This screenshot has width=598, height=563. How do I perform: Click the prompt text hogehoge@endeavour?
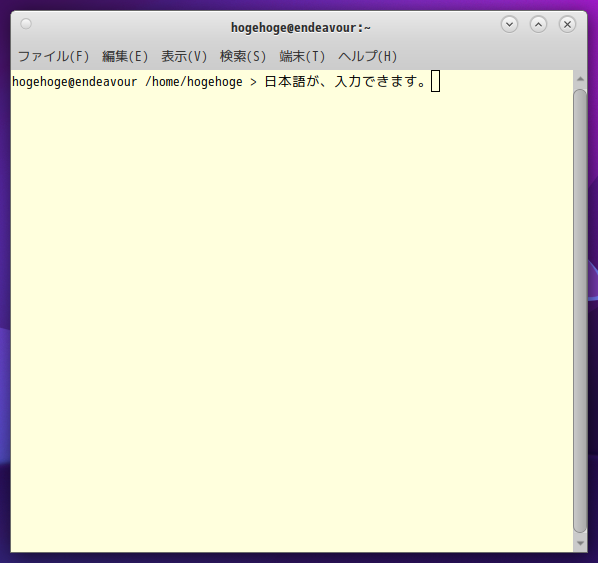pyautogui.click(x=74, y=82)
